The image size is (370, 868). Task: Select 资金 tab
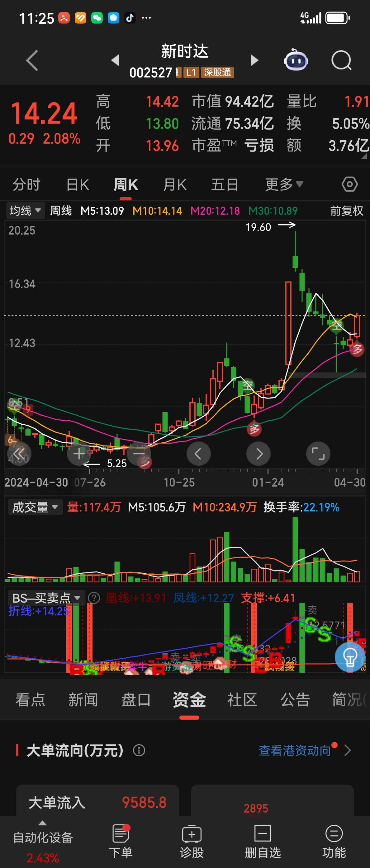pyautogui.click(x=189, y=699)
